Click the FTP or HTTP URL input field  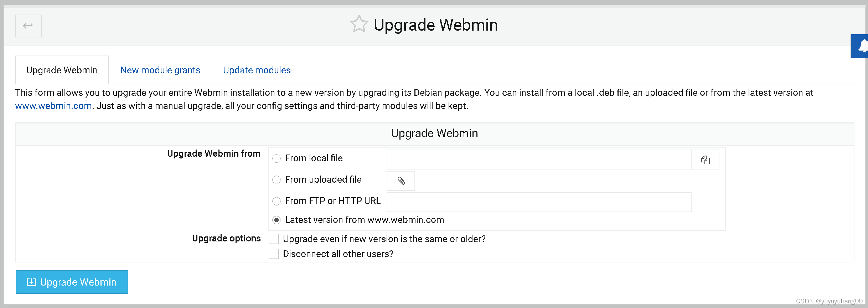pos(538,202)
